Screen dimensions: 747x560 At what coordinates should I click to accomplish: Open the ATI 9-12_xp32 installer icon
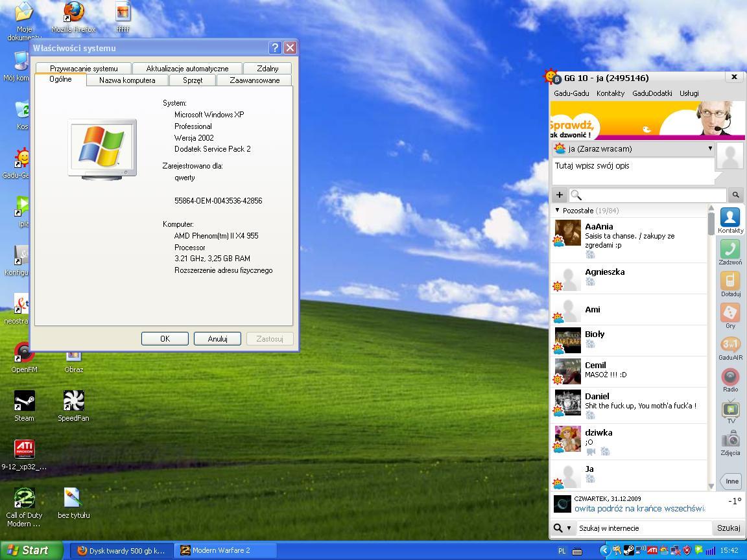click(24, 455)
